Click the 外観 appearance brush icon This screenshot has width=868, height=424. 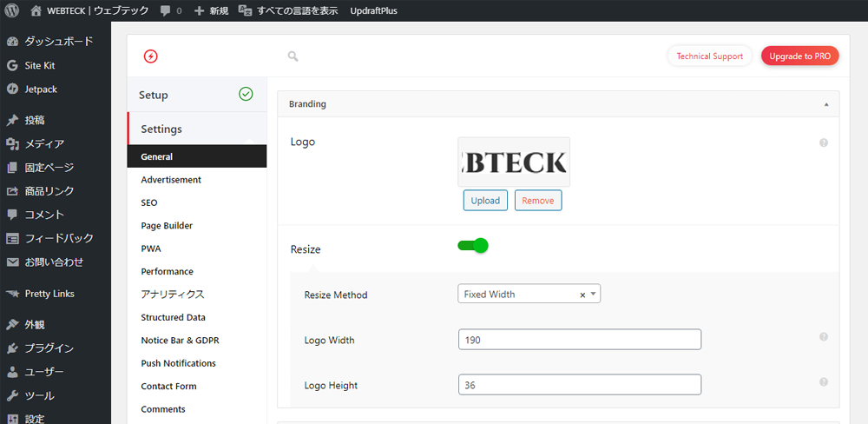point(12,325)
